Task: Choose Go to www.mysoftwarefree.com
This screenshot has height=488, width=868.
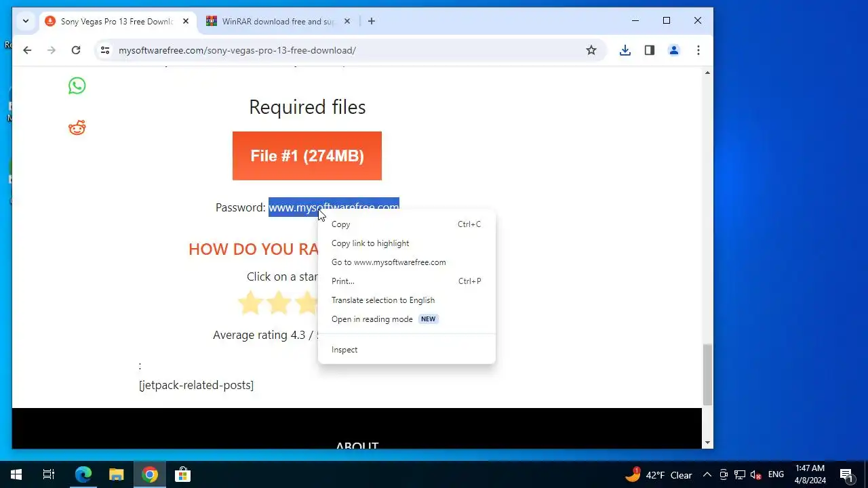Action: tap(407, 262)
